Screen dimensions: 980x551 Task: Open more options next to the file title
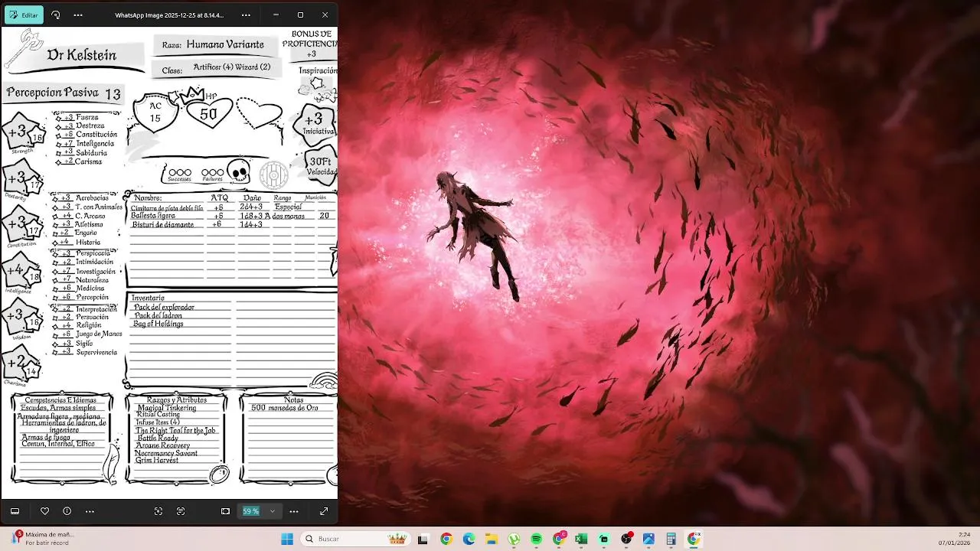click(246, 15)
